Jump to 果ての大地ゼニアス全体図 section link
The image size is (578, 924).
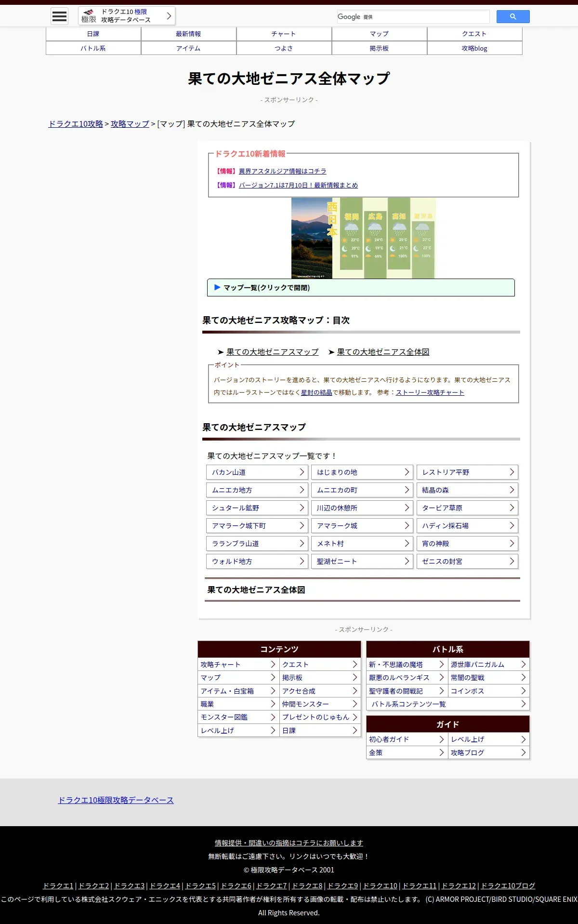tap(383, 352)
